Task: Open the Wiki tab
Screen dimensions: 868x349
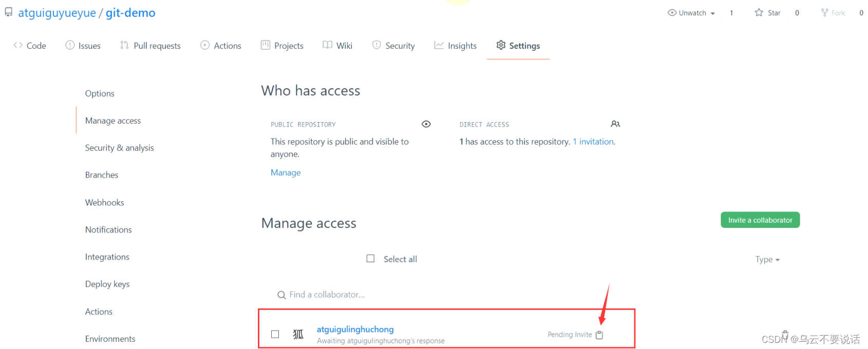Action: (337, 46)
